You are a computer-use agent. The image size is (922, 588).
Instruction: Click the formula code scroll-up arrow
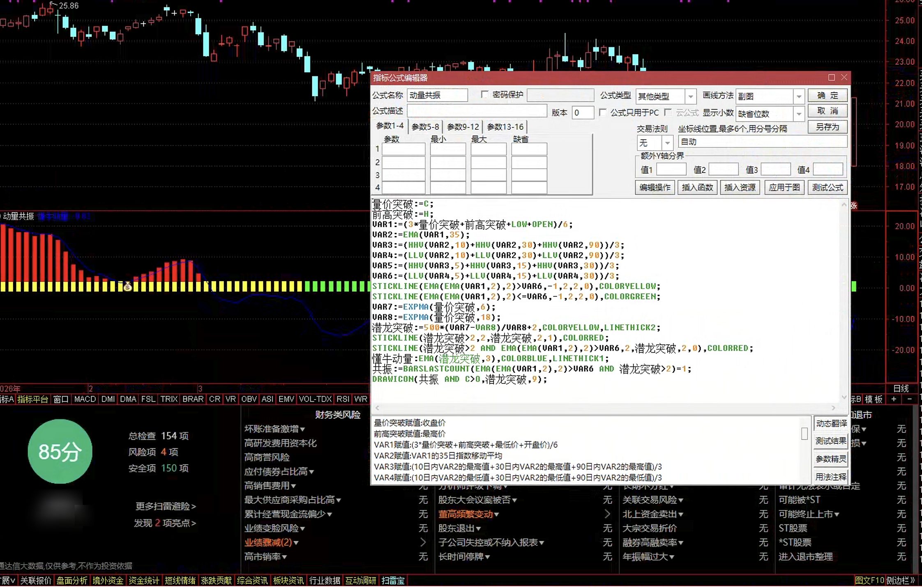tap(844, 204)
